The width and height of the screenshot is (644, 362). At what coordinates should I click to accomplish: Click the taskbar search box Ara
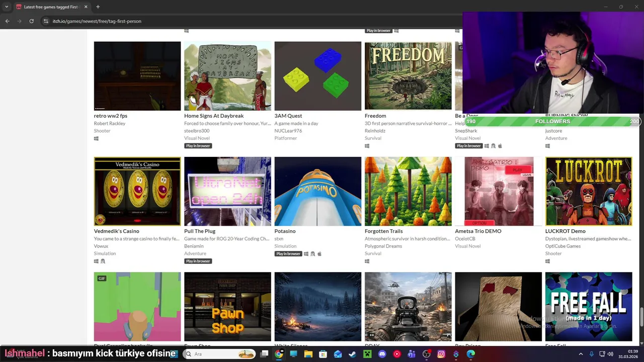[x=220, y=354]
